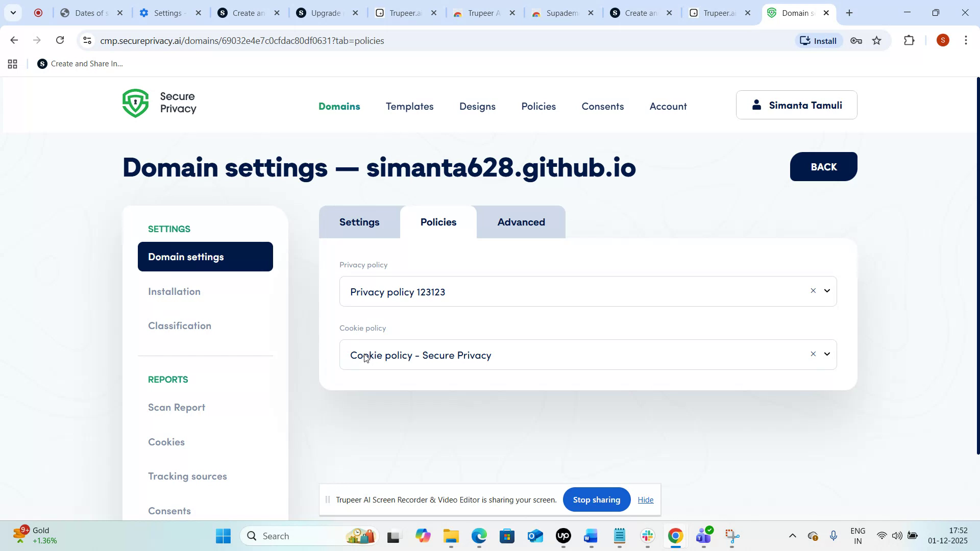Expand the tab search chevron

pos(13,12)
